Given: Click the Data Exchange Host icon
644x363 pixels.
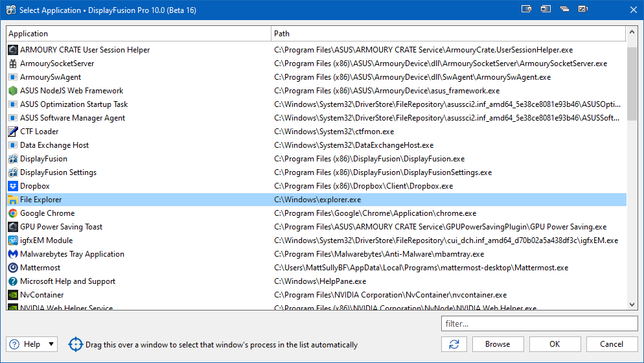Looking at the screenshot, I should click(13, 145).
